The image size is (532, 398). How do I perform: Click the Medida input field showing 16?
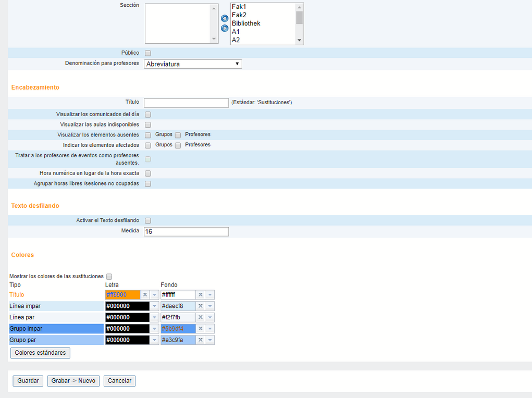pyautogui.click(x=186, y=232)
